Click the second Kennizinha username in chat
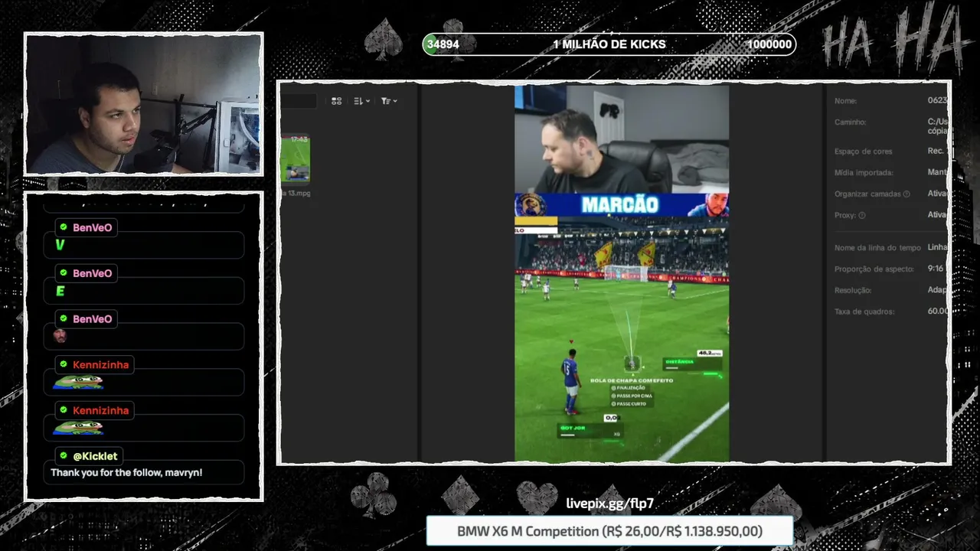This screenshot has width=980, height=551. [x=101, y=410]
